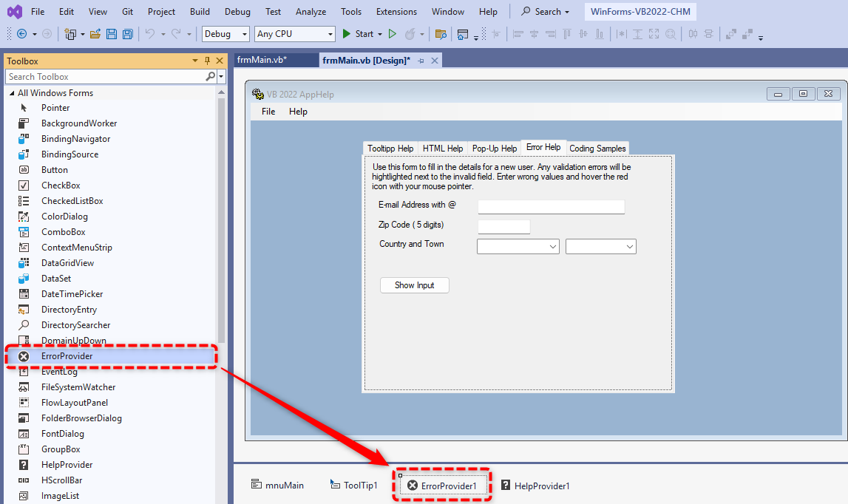The height and width of the screenshot is (504, 848).
Task: Click the Show Input button
Action: point(414,285)
